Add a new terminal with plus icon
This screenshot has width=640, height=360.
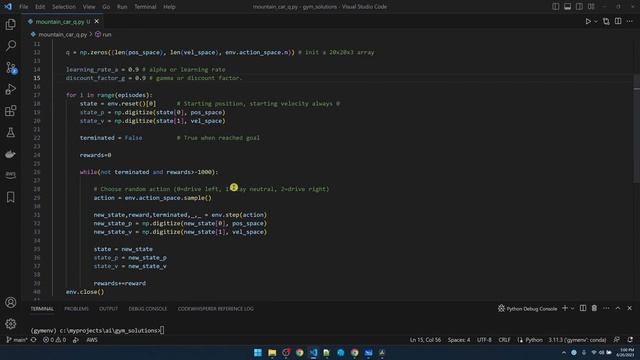pyautogui.click(x=565, y=308)
